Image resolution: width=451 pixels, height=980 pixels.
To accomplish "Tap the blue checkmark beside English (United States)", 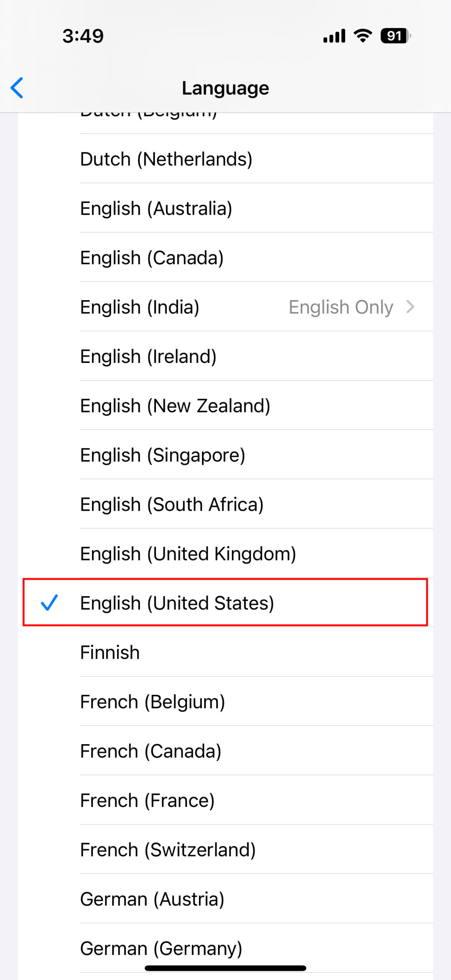I will pyautogui.click(x=49, y=603).
